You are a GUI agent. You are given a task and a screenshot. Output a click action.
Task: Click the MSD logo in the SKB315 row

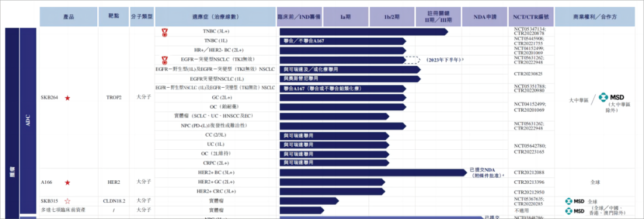(x=575, y=201)
